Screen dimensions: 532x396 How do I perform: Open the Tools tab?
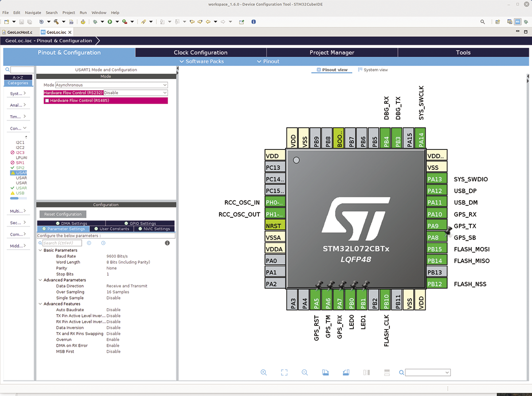pos(463,52)
